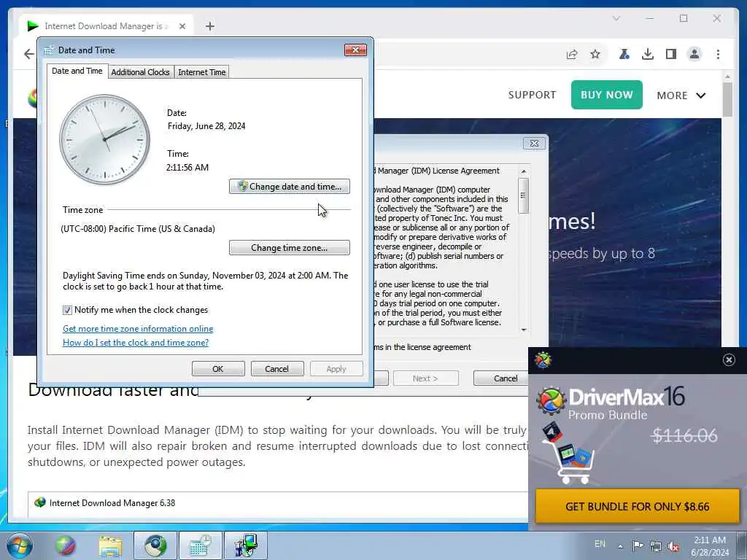The image size is (747, 560).
Task: Switch to the Additional Clocks tab
Action: click(141, 72)
